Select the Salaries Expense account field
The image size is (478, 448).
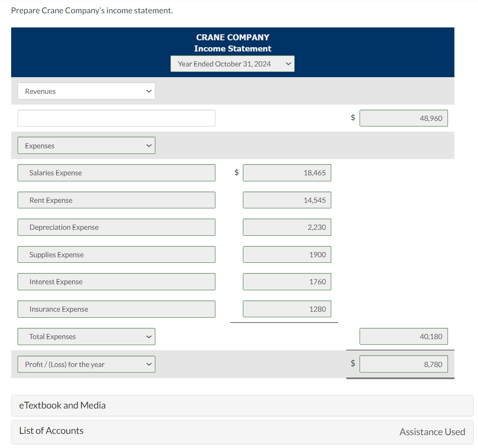[x=116, y=173]
